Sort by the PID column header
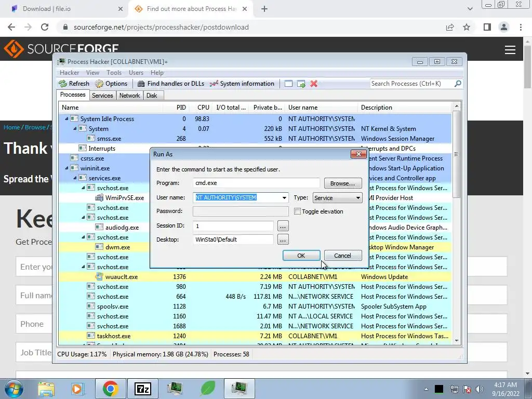The width and height of the screenshot is (532, 399). click(x=176, y=108)
